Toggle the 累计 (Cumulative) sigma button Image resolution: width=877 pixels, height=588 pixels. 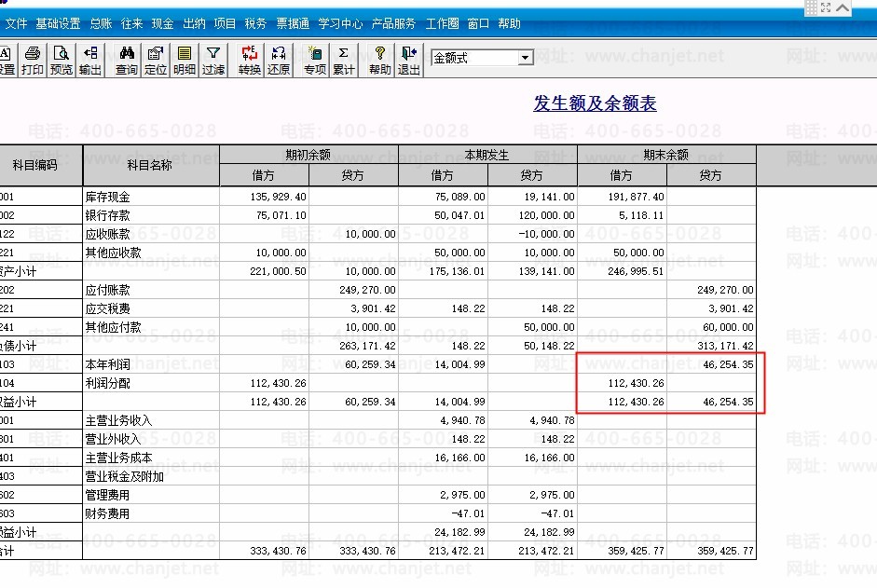point(344,61)
